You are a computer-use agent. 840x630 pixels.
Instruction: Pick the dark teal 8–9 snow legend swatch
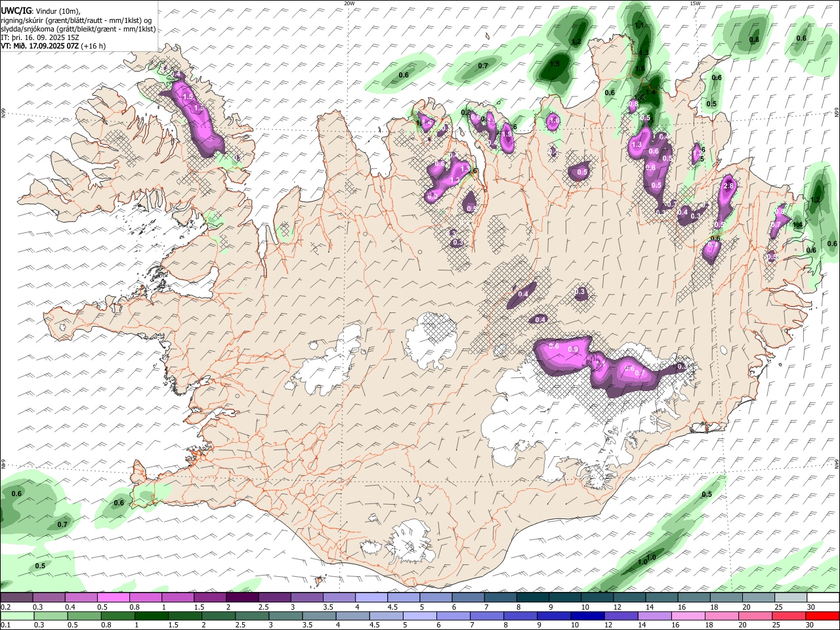coord(532,598)
